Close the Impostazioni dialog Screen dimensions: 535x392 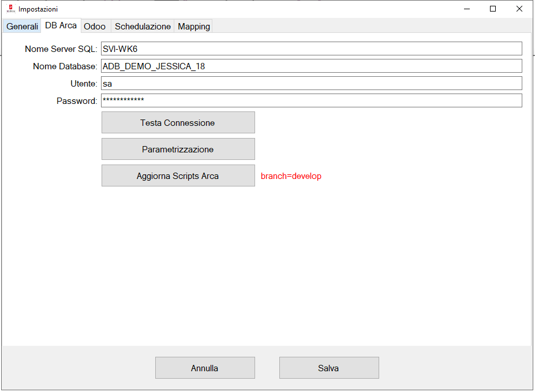click(519, 9)
